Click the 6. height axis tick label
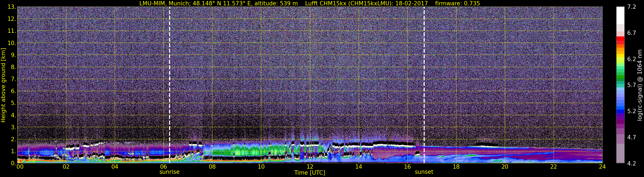Screen dimensions: 644x177 13,91
